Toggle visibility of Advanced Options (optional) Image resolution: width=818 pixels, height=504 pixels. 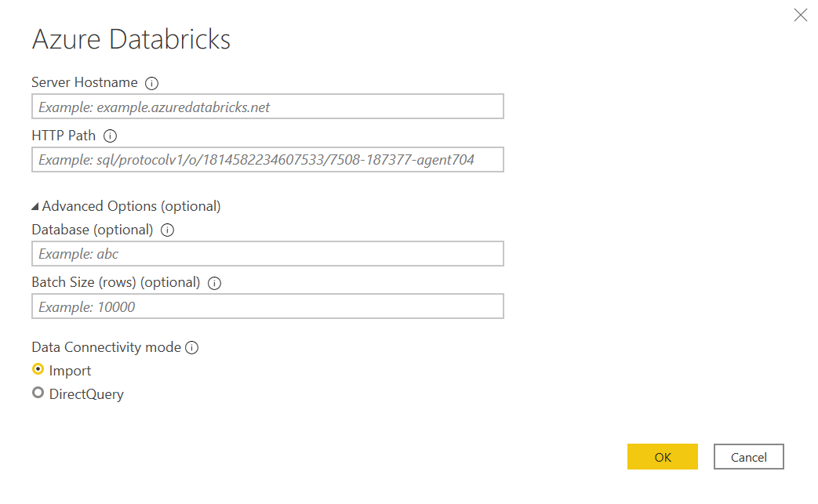(x=35, y=205)
